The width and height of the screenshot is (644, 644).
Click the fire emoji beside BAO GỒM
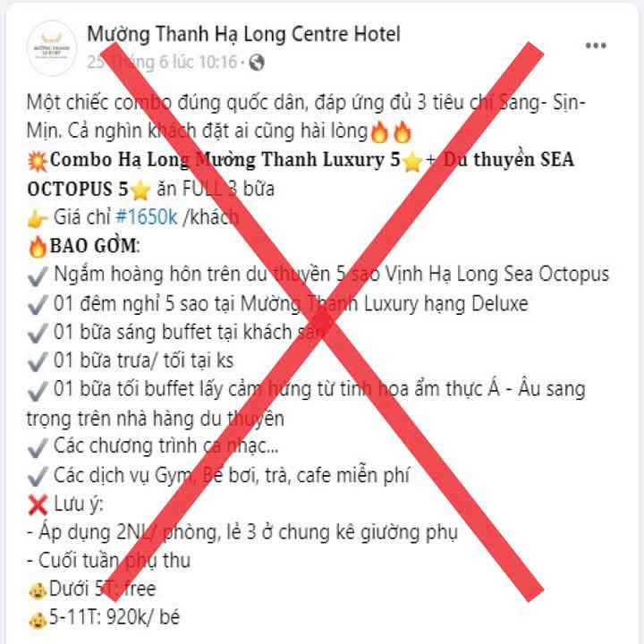(x=38, y=247)
